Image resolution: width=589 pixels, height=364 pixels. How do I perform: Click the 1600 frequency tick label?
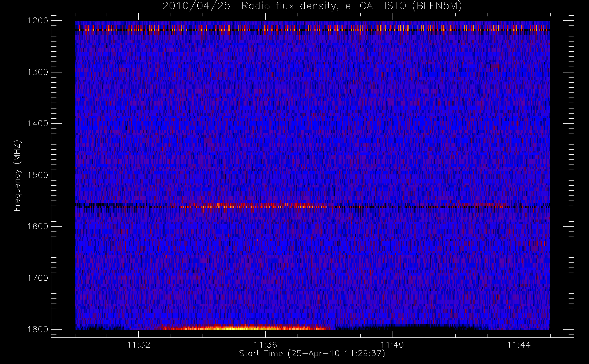point(38,226)
